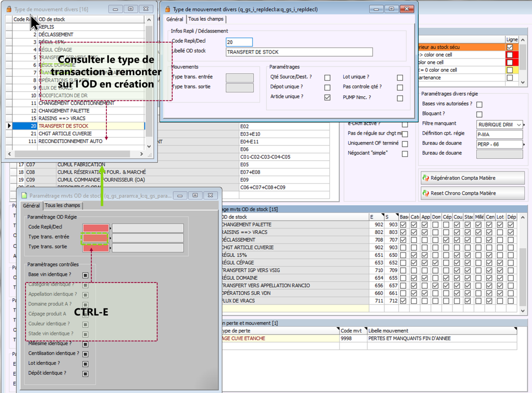532x393 pixels.
Task: Click the lock icon in the "Type de mouvement divers [16]" title bar
Action: click(9, 9)
